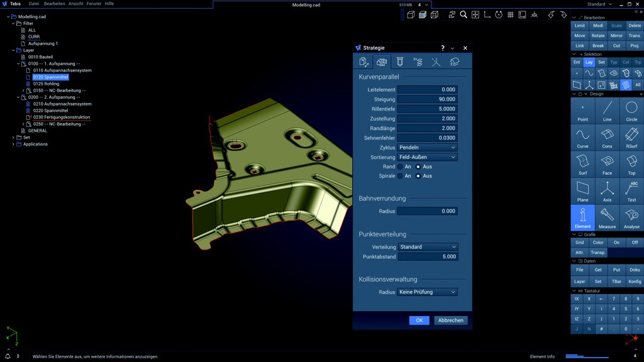Click the Rotate edit button
This screenshot has height=362, width=644.
click(598, 36)
